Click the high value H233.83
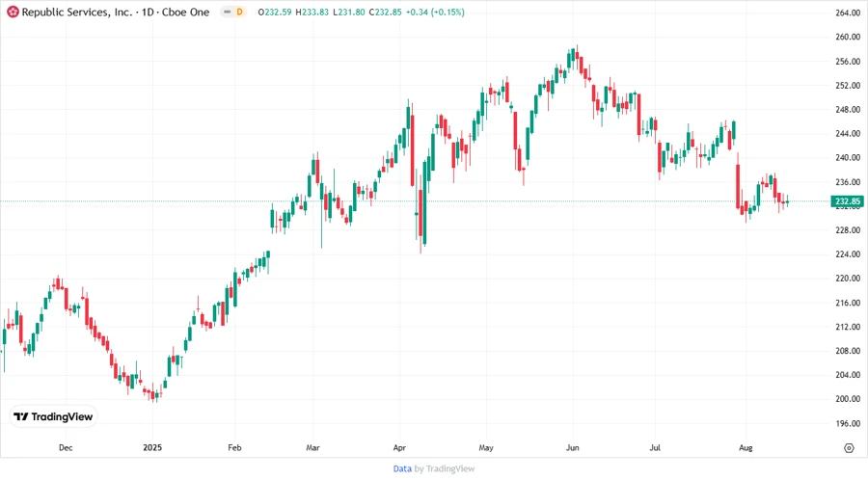The image size is (868, 480). point(312,13)
